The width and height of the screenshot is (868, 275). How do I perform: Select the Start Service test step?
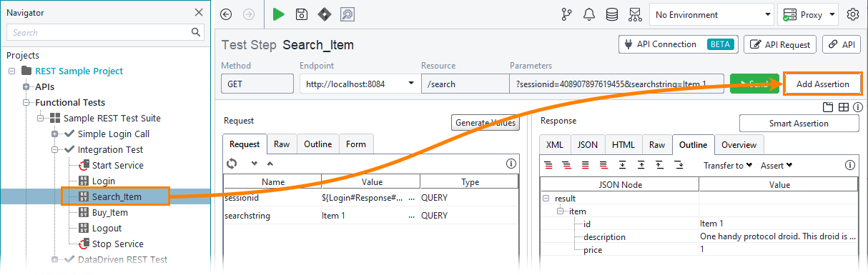coord(117,165)
